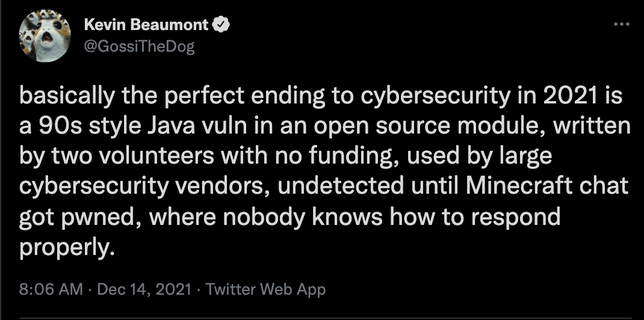This screenshot has width=644, height=320.
Task: Open the three-dot more options menu
Action: point(621,25)
